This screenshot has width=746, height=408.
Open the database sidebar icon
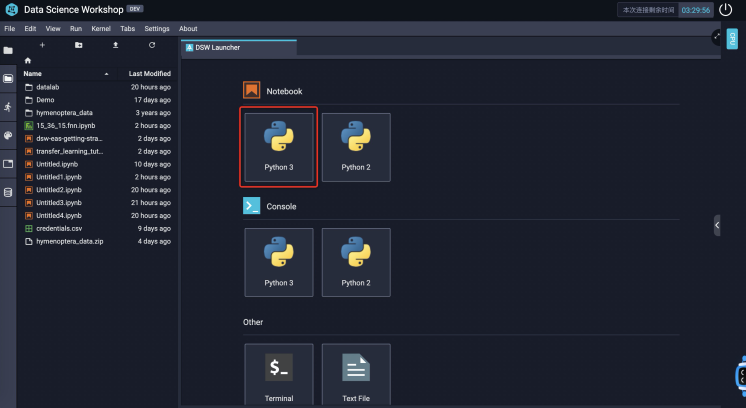coord(8,193)
